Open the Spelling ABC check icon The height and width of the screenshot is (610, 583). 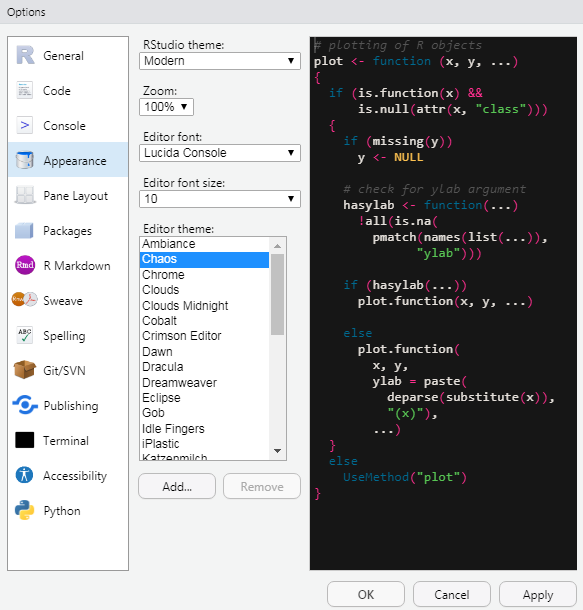pos(25,335)
